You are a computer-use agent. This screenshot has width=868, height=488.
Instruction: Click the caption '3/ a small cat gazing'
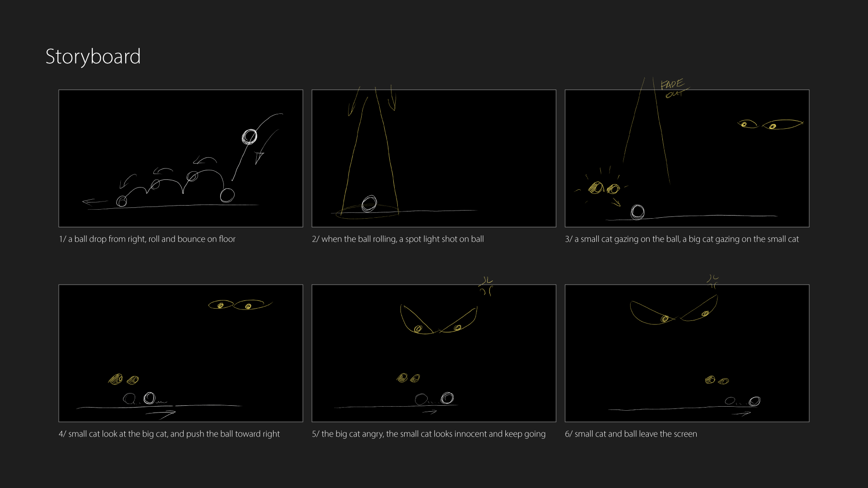click(682, 239)
